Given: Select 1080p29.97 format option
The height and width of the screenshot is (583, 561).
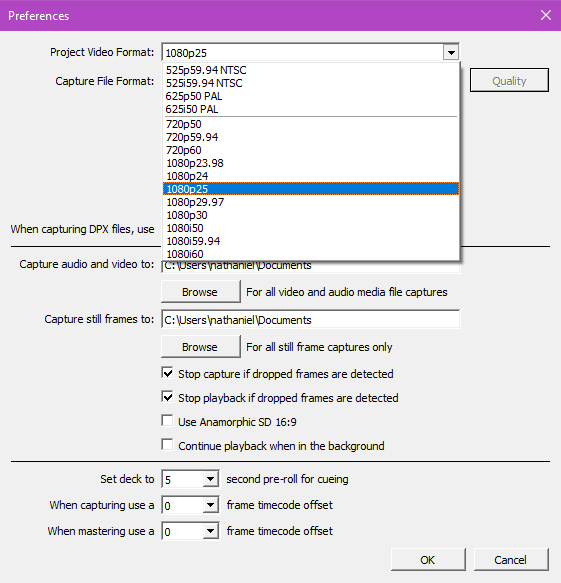Looking at the screenshot, I should click(311, 202).
